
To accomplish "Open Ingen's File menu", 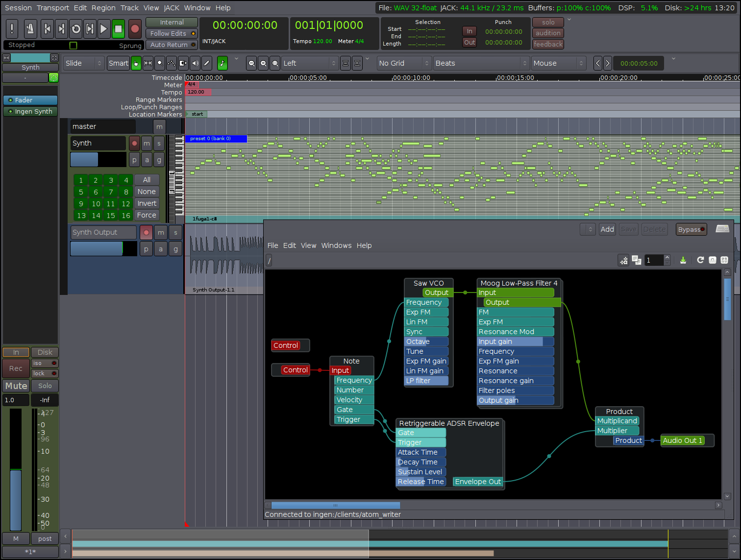I will point(273,245).
